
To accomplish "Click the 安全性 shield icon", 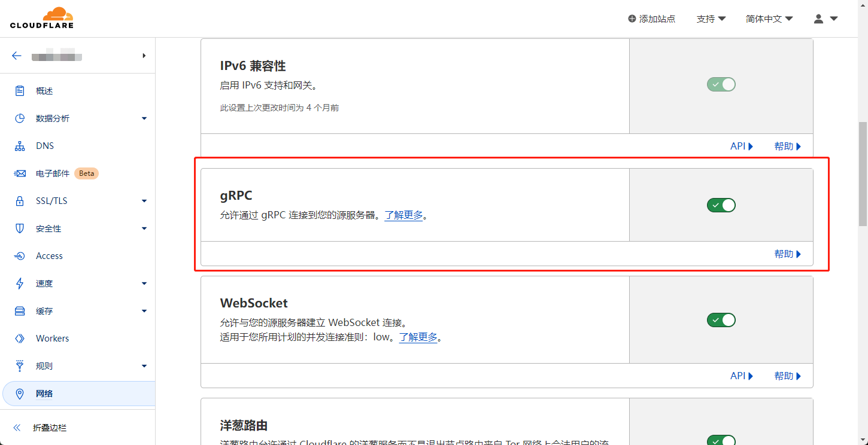I will pos(20,228).
